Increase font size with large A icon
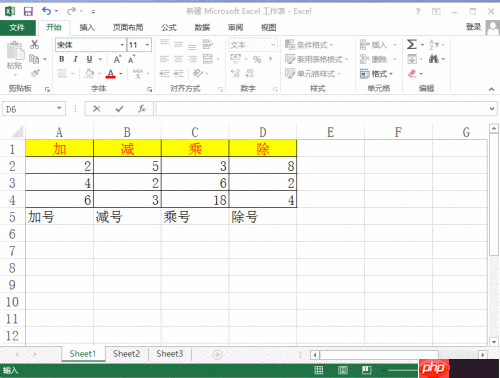 tap(117, 60)
